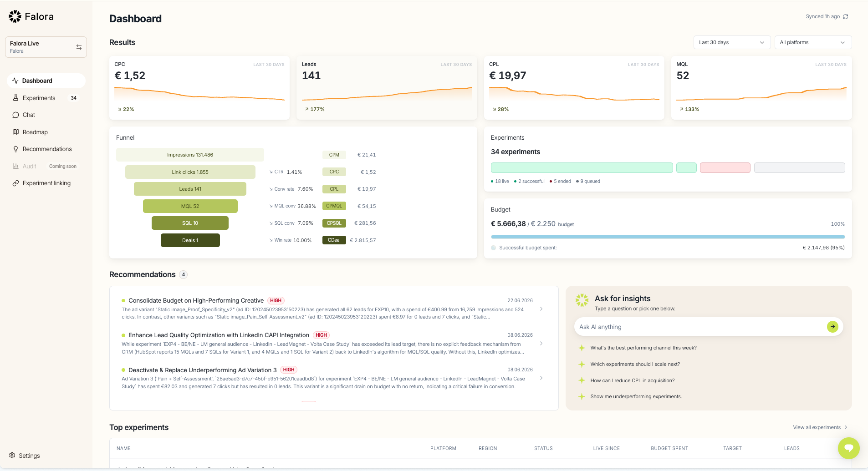Click the Recommendations count badge 4
Screen dimensions: 868x471
(184, 274)
